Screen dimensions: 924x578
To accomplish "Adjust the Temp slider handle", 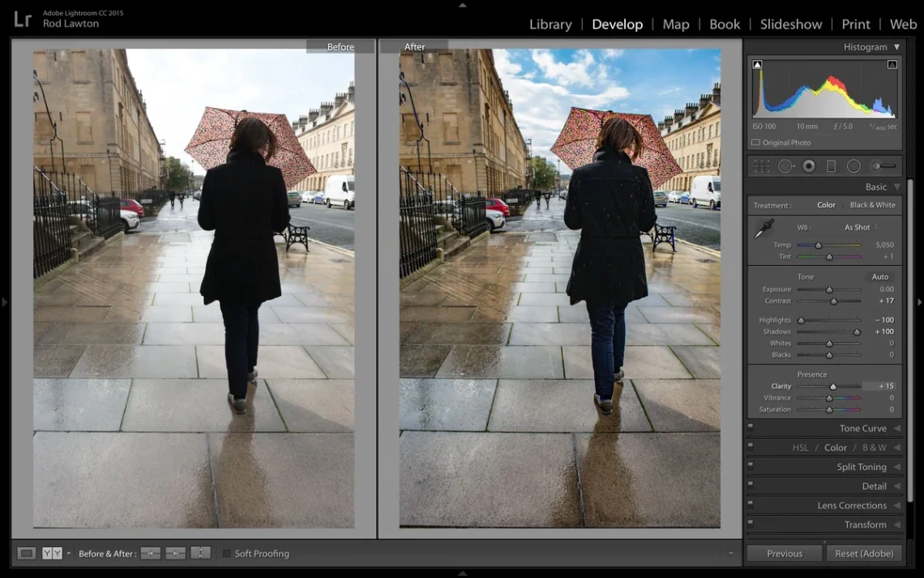I will click(818, 245).
